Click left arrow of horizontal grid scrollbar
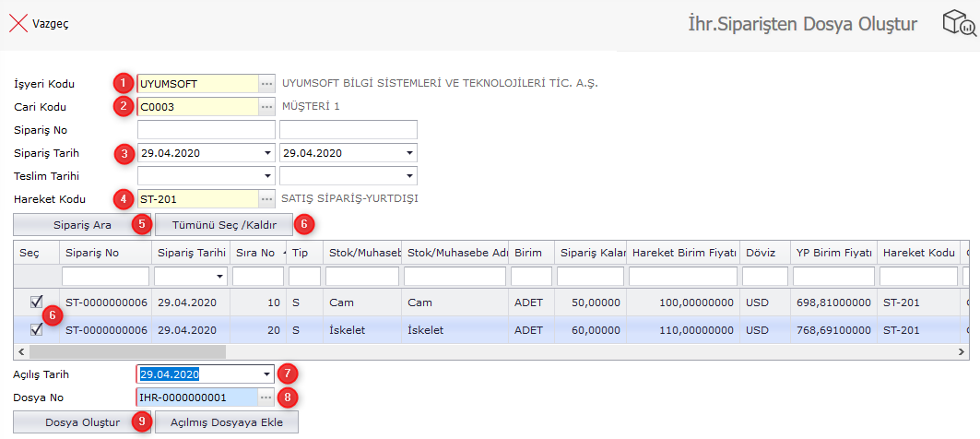Screen dimensions: 980x439 coord(20,351)
